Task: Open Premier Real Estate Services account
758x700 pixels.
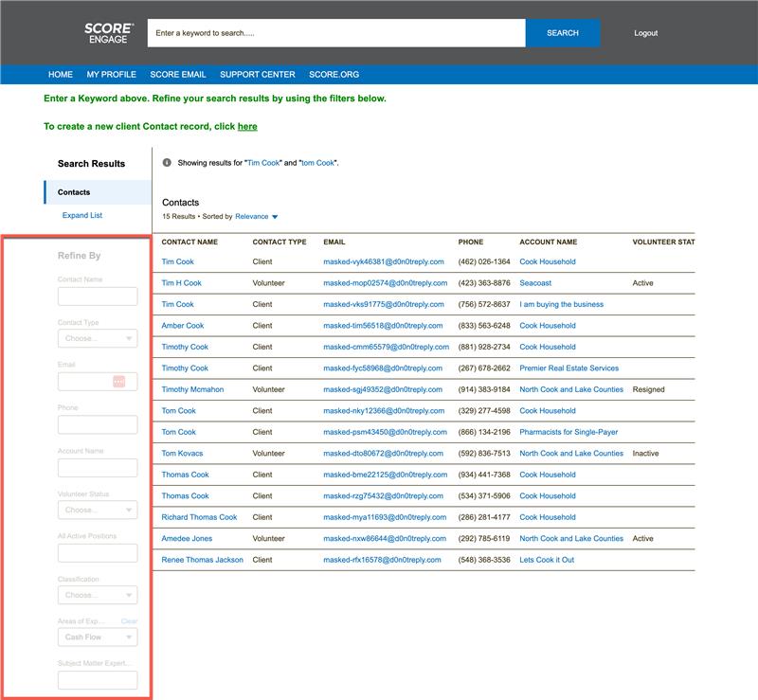Action: click(569, 368)
